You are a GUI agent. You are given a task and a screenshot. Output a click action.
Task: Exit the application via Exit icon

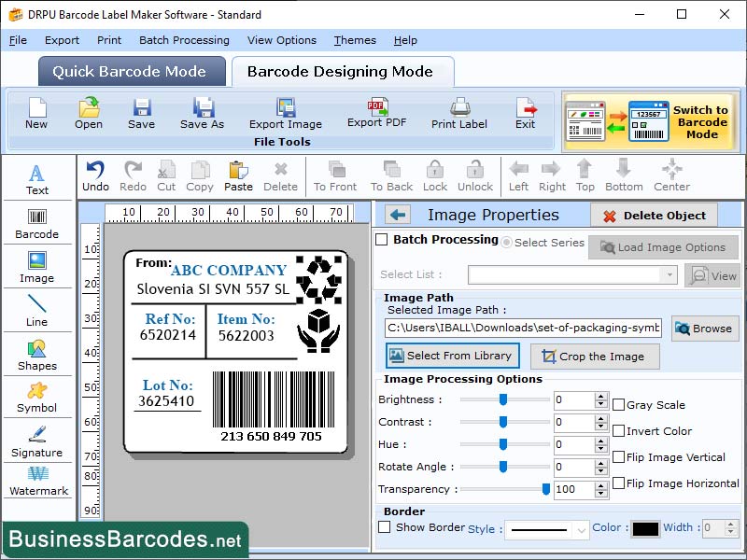pos(526,113)
